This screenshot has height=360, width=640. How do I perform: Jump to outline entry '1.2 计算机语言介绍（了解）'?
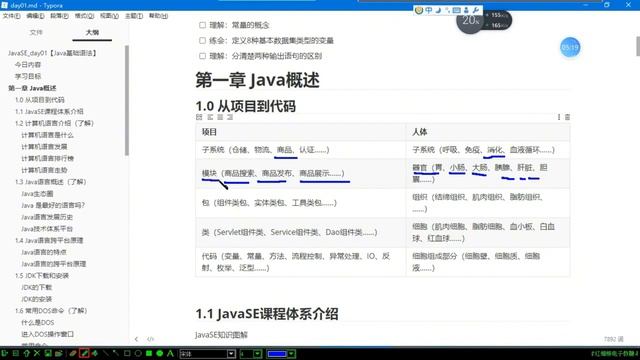pos(54,123)
